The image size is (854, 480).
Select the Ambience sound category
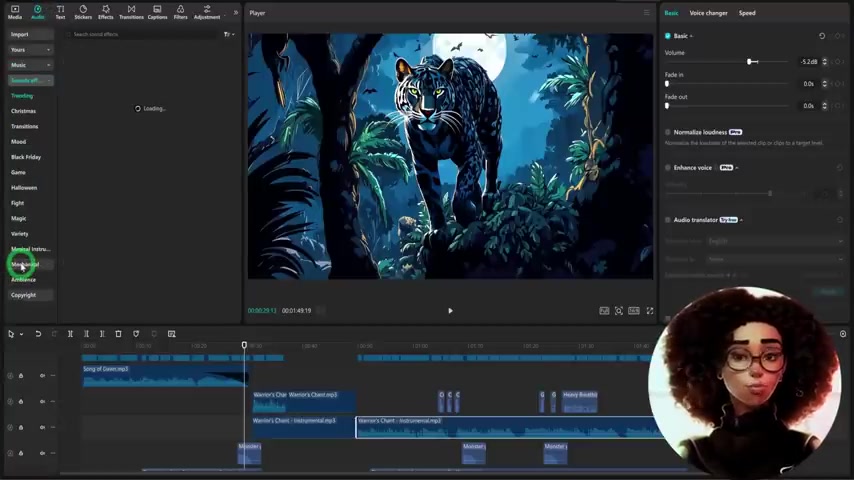click(x=23, y=280)
